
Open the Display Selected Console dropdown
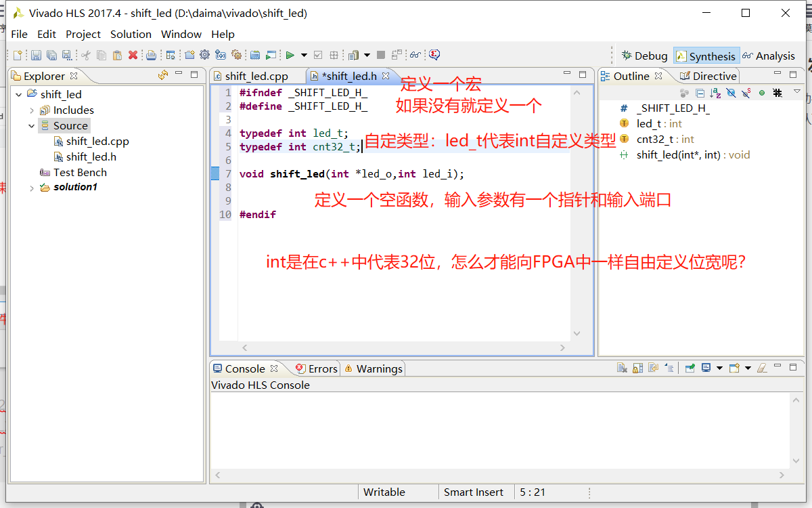tap(720, 368)
